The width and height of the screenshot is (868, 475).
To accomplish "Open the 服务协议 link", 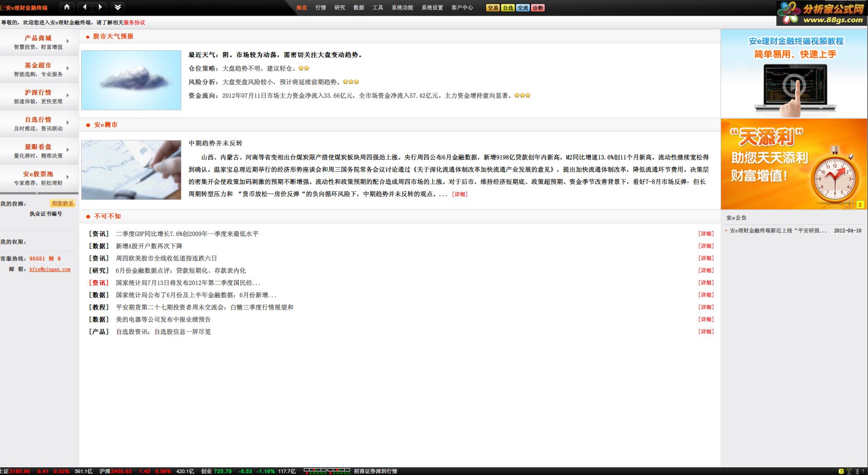I will pos(134,22).
